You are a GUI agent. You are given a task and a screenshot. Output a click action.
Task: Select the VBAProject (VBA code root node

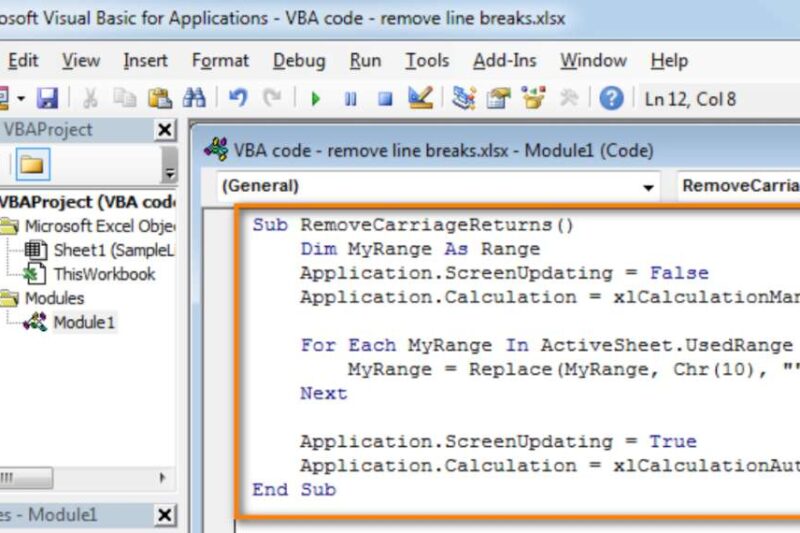[x=87, y=202]
